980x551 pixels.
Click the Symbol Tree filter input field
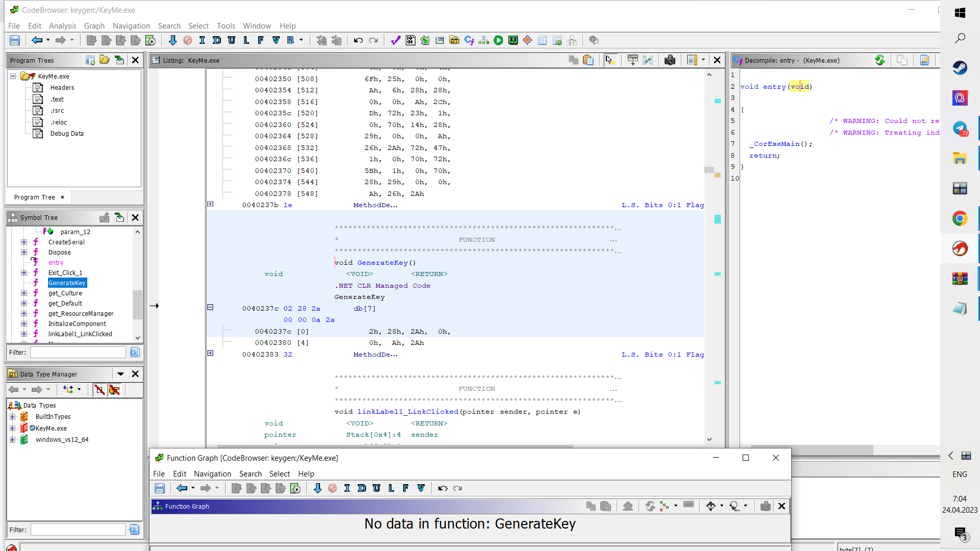(x=78, y=352)
